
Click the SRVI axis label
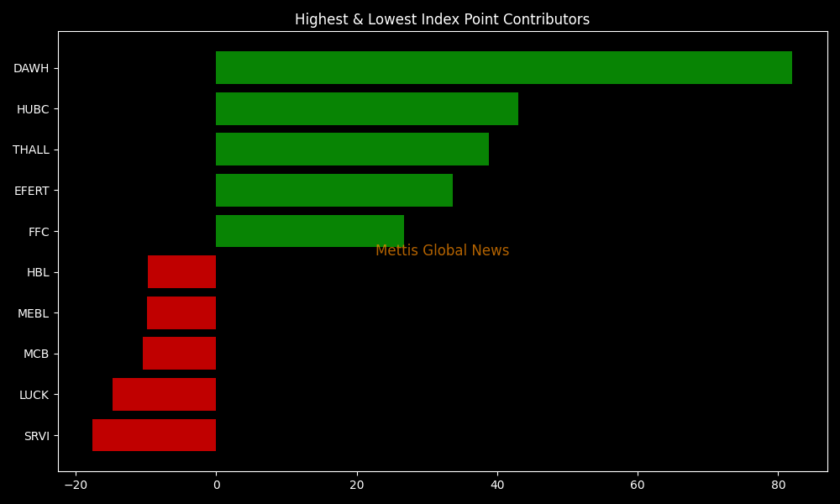[37, 436]
